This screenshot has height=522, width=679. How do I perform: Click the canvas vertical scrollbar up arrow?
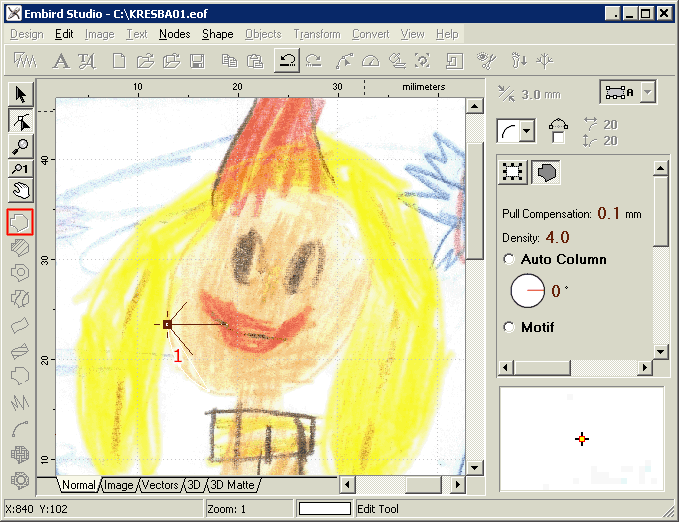coord(475,106)
